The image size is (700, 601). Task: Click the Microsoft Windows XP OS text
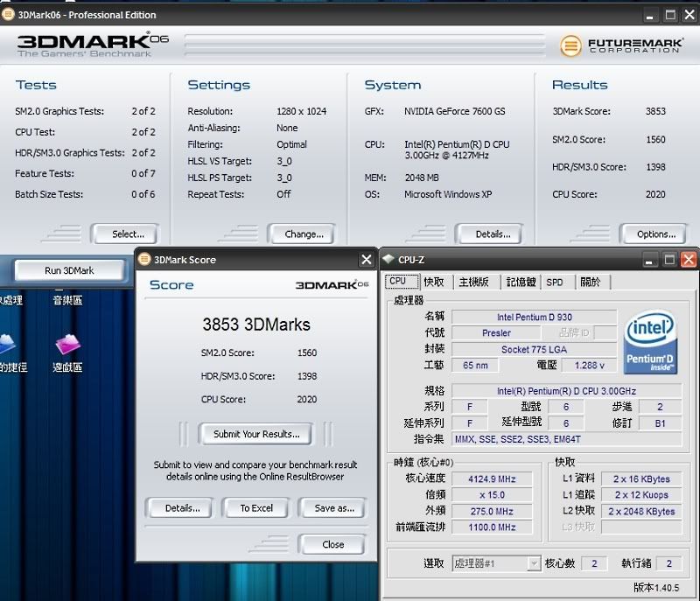[448, 194]
